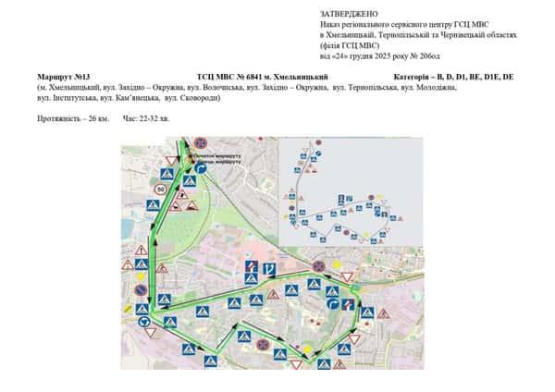Viewport: 555px width, 392px height.
Task: Click lane sign with red dead-end bar
Action: [347, 304]
